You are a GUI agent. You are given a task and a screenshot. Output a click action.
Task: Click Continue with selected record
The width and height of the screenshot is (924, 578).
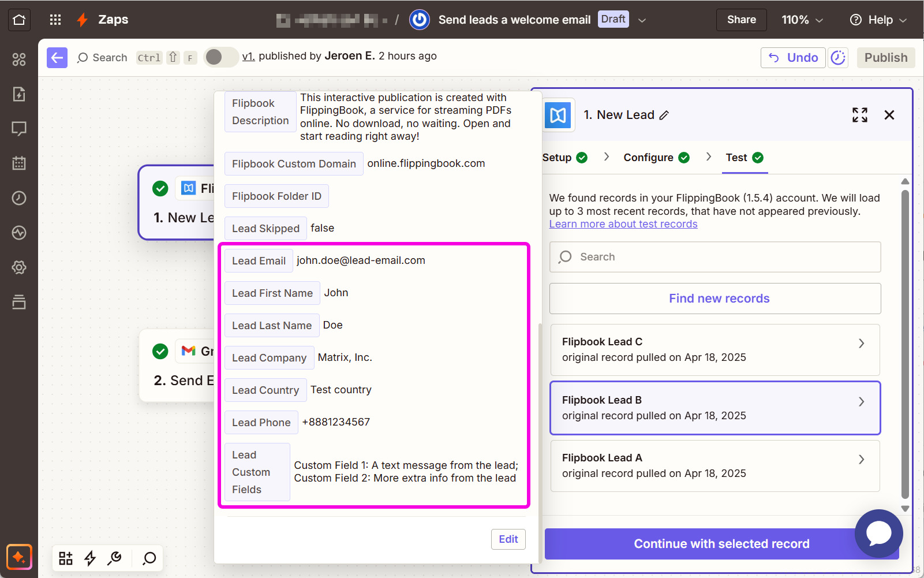[x=721, y=544]
